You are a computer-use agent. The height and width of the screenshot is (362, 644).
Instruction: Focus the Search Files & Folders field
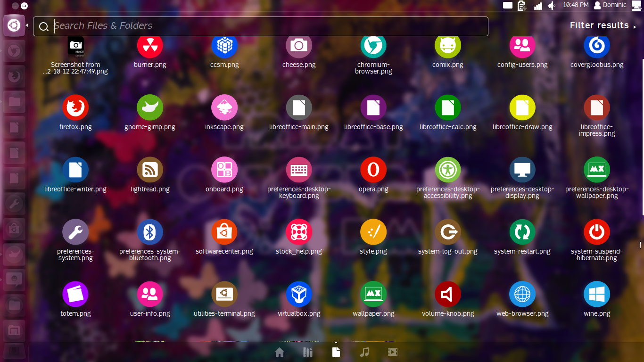coord(261,26)
